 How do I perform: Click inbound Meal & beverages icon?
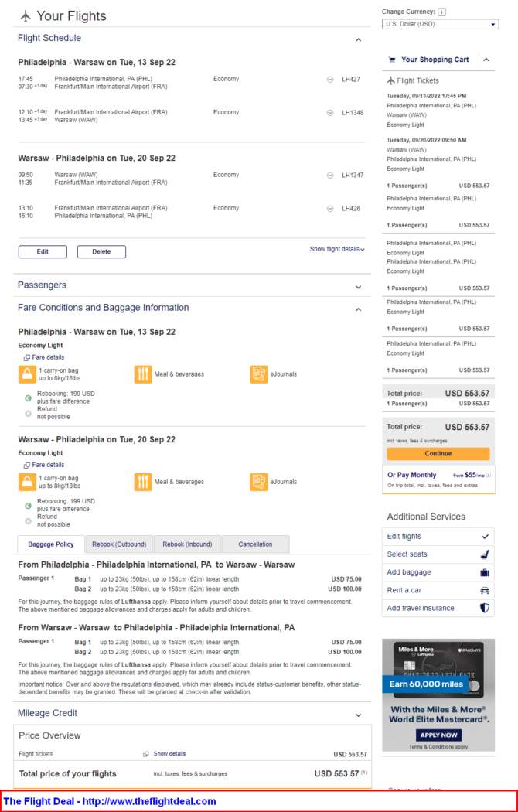tap(143, 482)
